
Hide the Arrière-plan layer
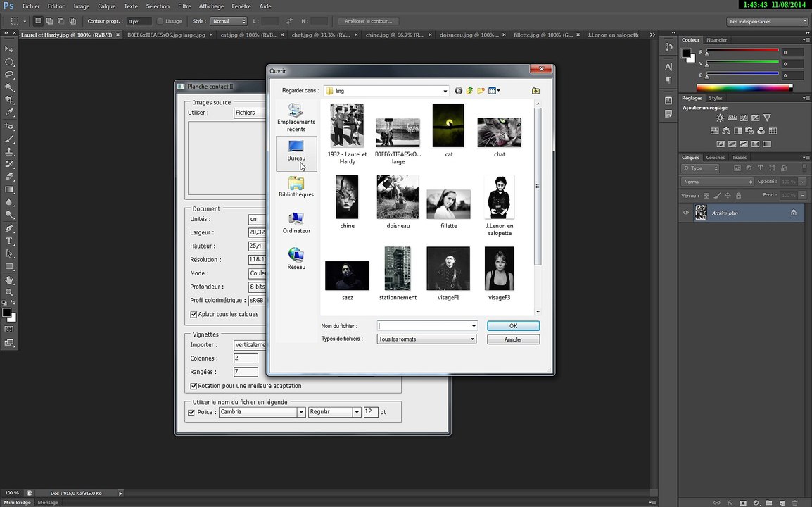click(x=685, y=213)
